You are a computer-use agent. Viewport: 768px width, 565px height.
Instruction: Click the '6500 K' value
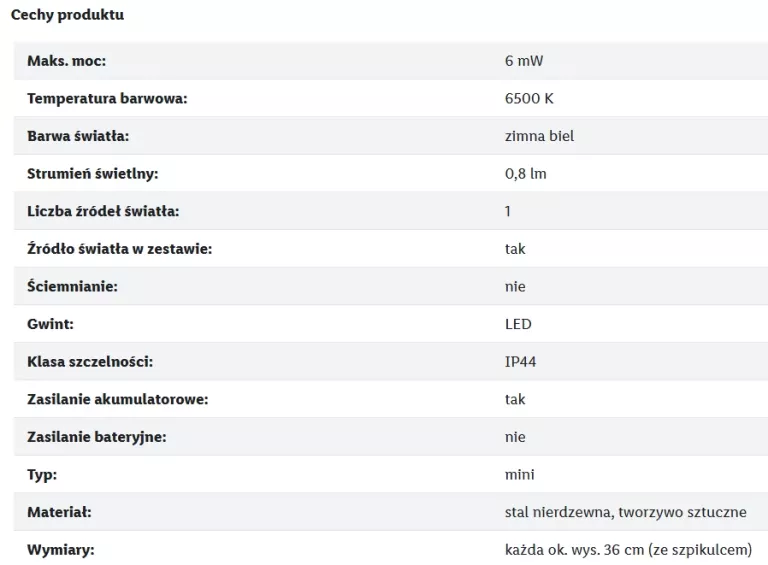(529, 98)
